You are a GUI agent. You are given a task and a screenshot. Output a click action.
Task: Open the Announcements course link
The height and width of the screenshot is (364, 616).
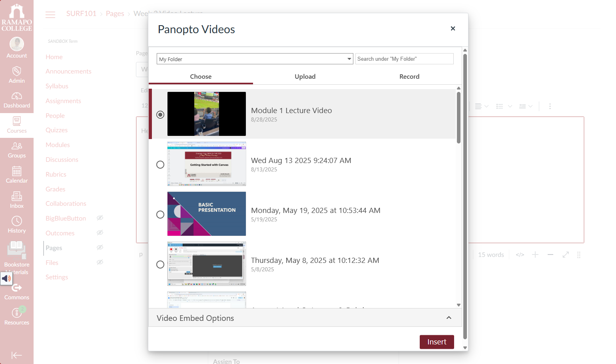pos(68,71)
